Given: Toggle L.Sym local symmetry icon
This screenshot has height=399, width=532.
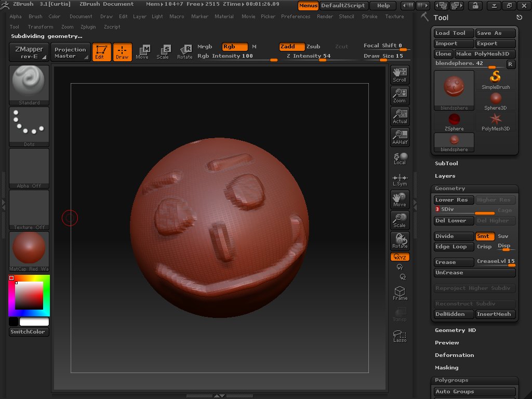Looking at the screenshot, I should [x=400, y=179].
